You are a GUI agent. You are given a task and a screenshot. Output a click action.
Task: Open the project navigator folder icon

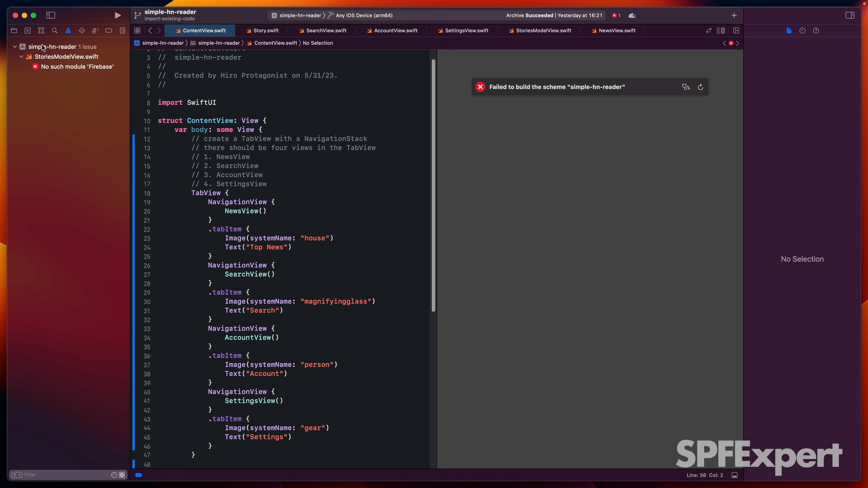(x=14, y=31)
